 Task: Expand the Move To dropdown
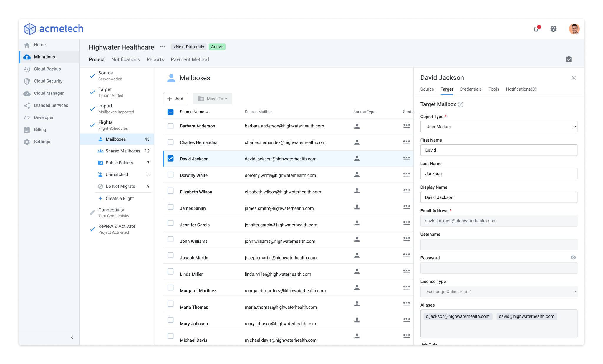212,99
